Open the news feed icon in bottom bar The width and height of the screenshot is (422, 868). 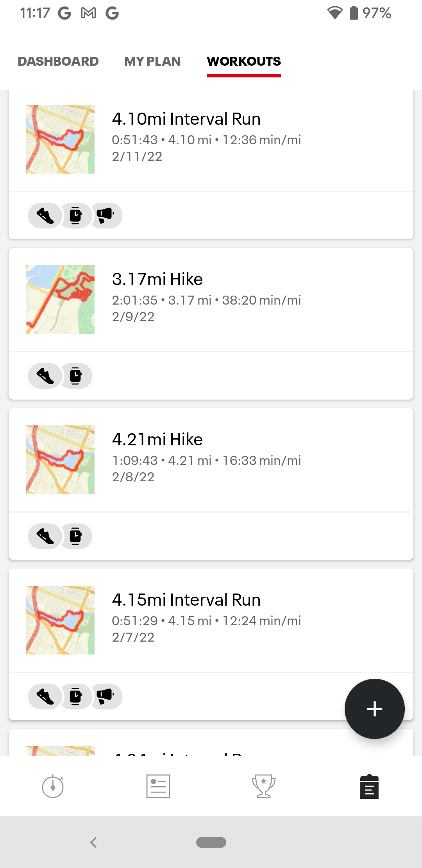coord(158,786)
